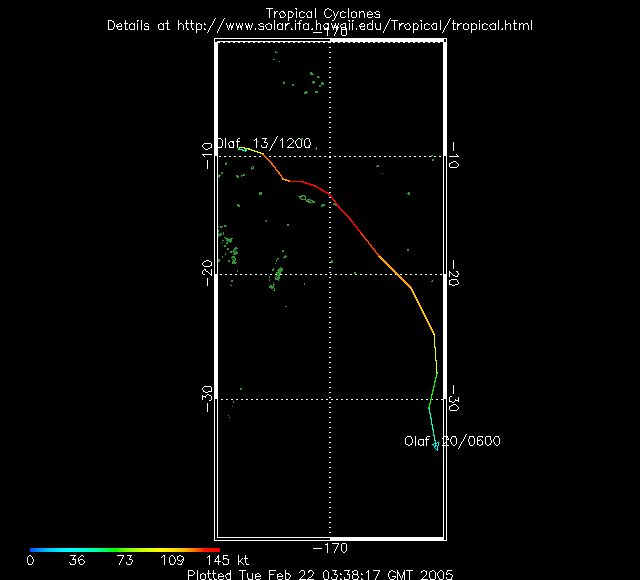The image size is (640, 580).
Task: Click the Plotted Tue Feb 22 timestamp
Action: (x=320, y=574)
